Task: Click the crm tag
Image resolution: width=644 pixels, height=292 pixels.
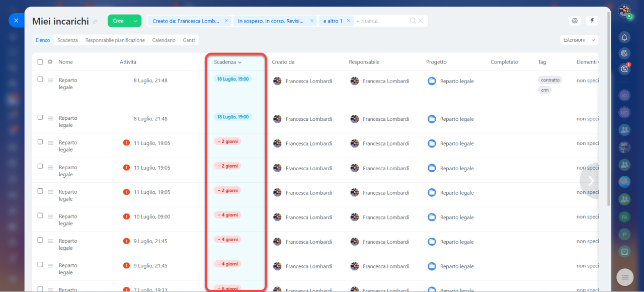Action: point(545,90)
